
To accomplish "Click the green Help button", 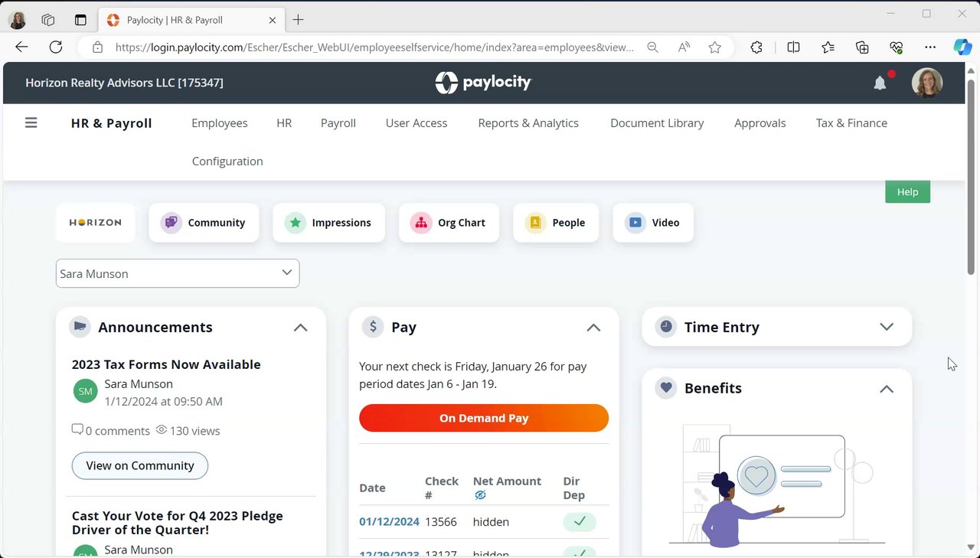I will [x=907, y=191].
